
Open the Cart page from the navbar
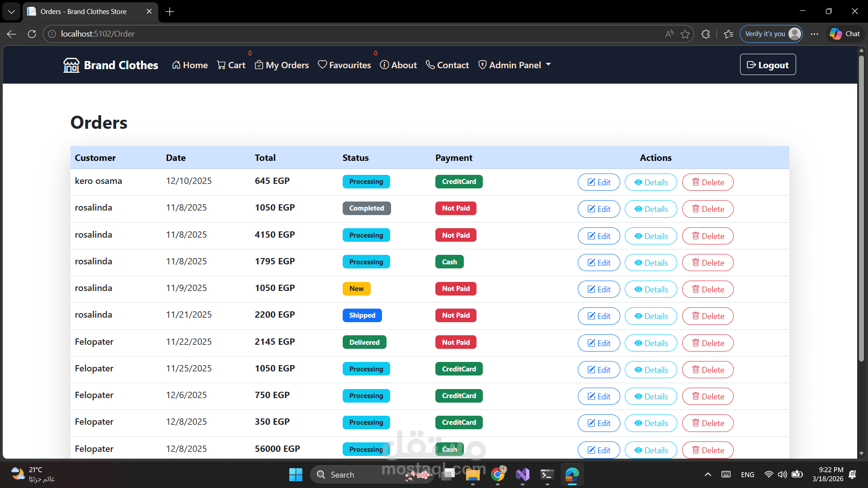[231, 65]
